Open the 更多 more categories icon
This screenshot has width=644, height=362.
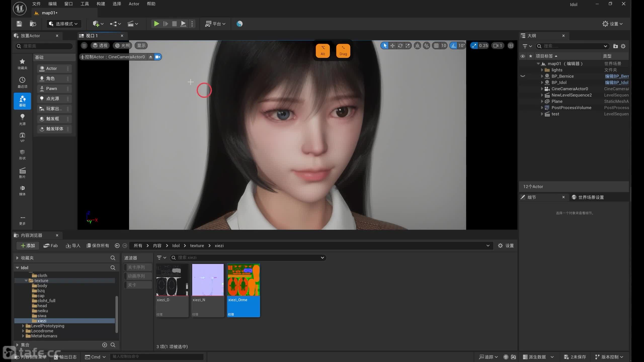click(x=22, y=220)
